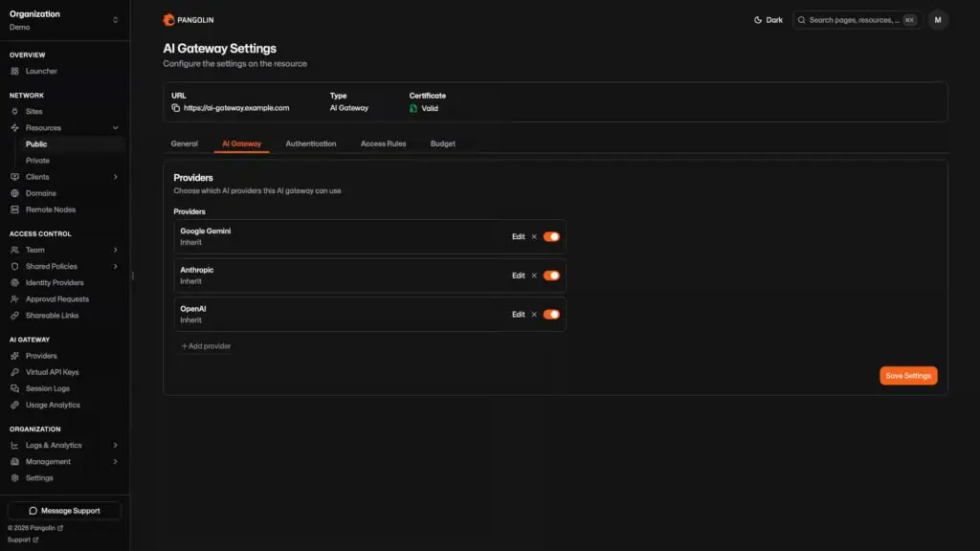Click the Team users icon
Screen dimensions: 980x551
coord(15,250)
